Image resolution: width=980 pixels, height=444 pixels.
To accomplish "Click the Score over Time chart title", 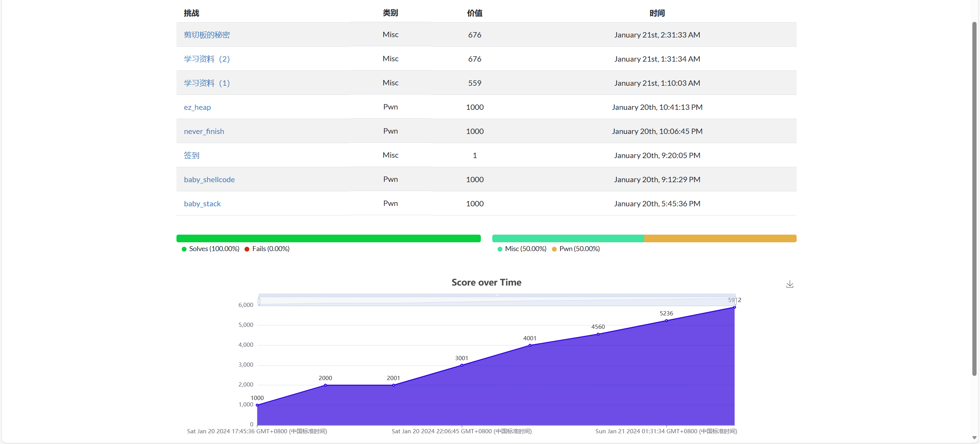I will (x=487, y=282).
